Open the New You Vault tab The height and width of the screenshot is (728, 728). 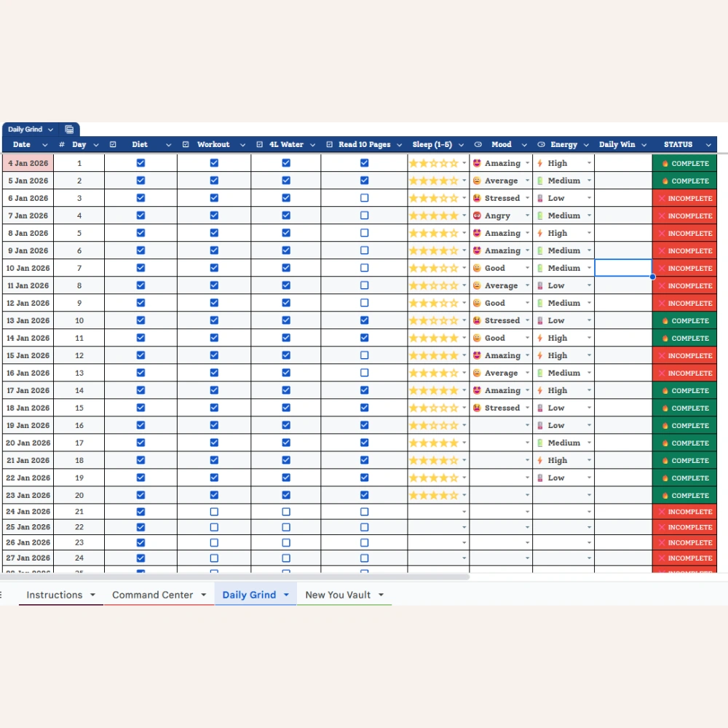click(339, 594)
